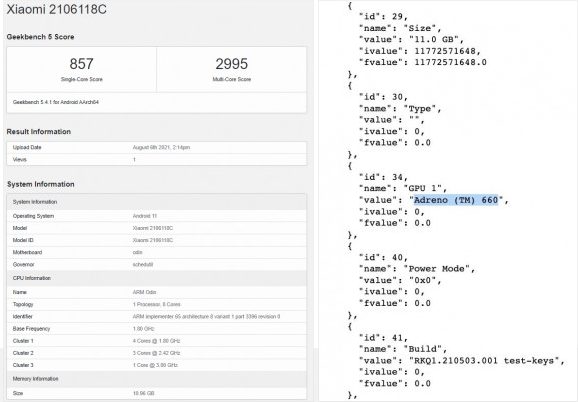Click the 'System Information' section heading
This screenshot has width=578, height=402.
click(x=41, y=184)
